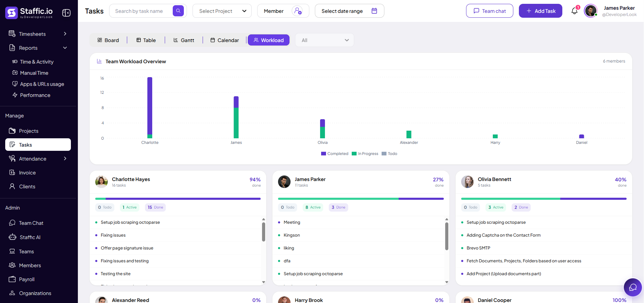This screenshot has height=303, width=644.
Task: Open the Select Project dropdown
Action: click(222, 11)
